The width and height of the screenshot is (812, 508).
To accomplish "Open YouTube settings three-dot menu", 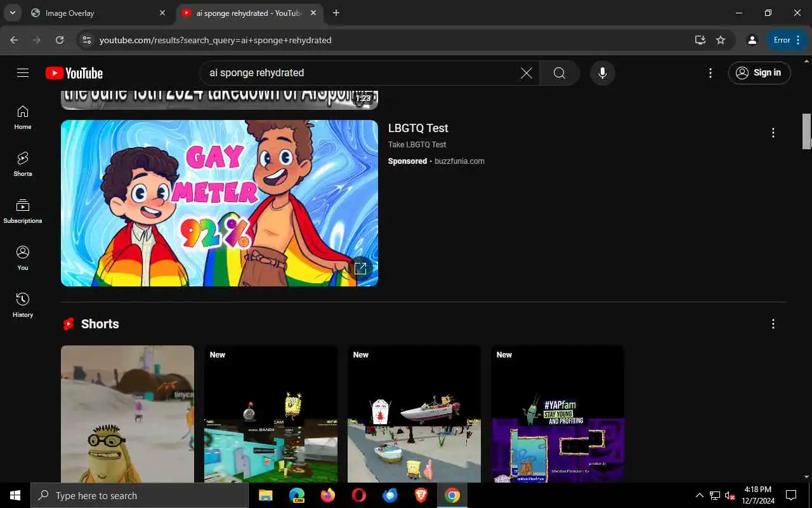I will point(710,73).
